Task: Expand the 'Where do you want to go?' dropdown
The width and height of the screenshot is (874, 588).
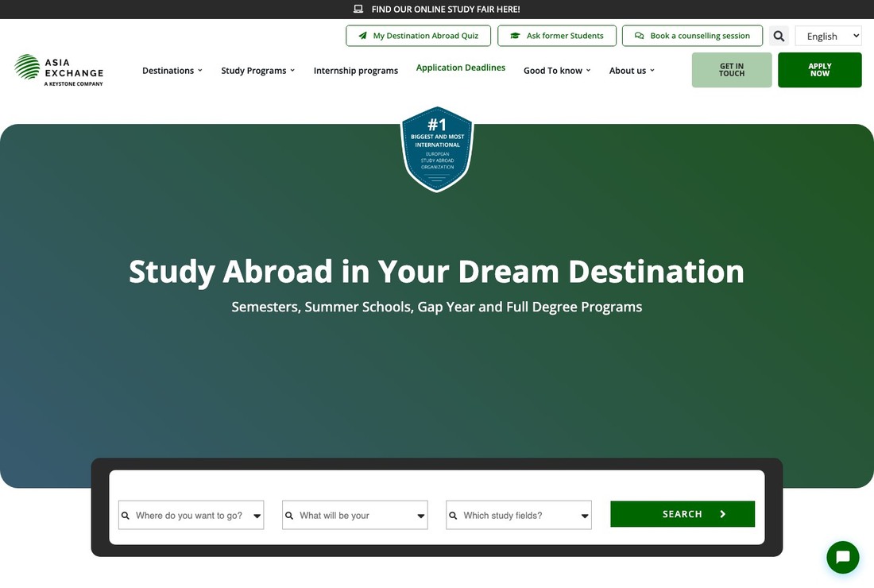Action: tap(191, 515)
